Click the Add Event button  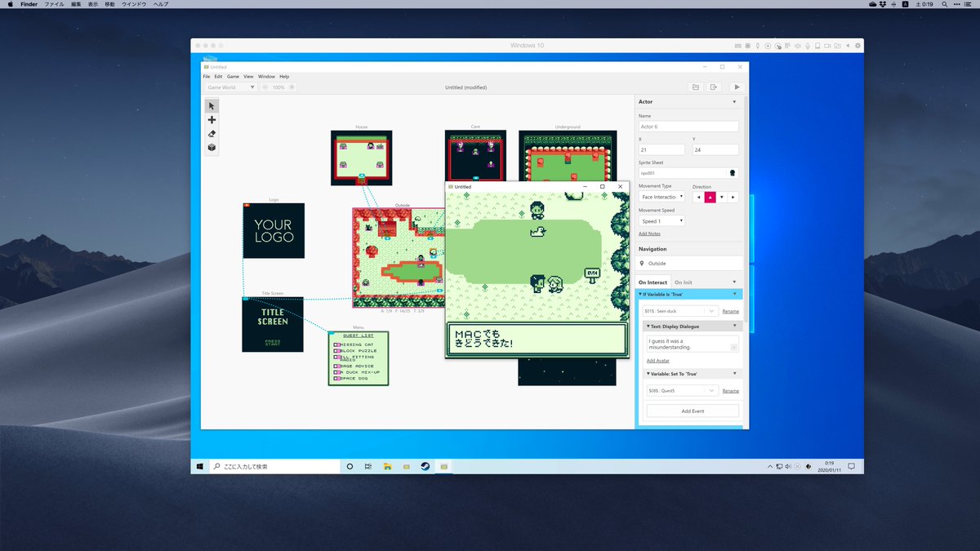(x=693, y=411)
